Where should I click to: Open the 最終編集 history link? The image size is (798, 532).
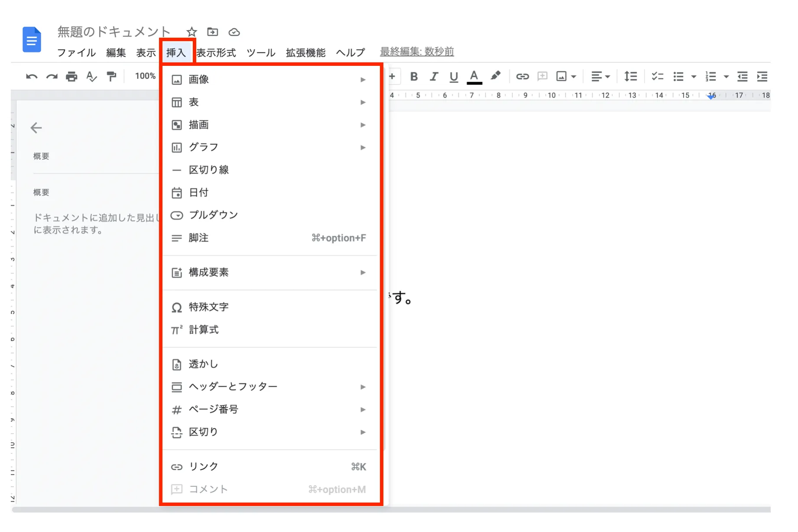pyautogui.click(x=417, y=52)
